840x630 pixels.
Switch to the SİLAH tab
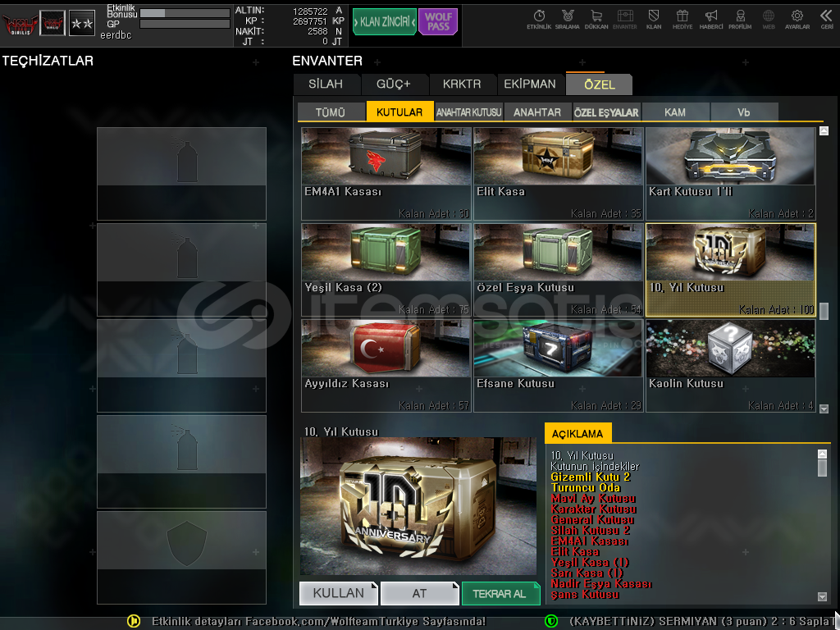point(326,84)
